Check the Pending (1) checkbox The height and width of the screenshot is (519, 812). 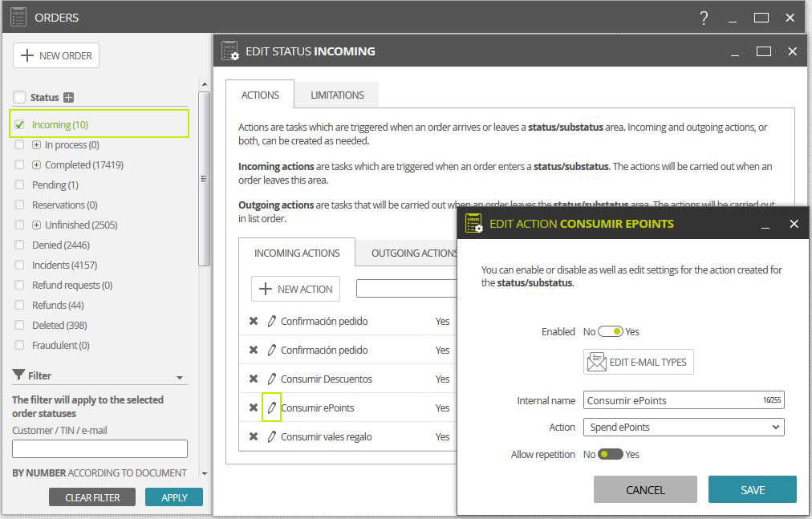[x=20, y=184]
